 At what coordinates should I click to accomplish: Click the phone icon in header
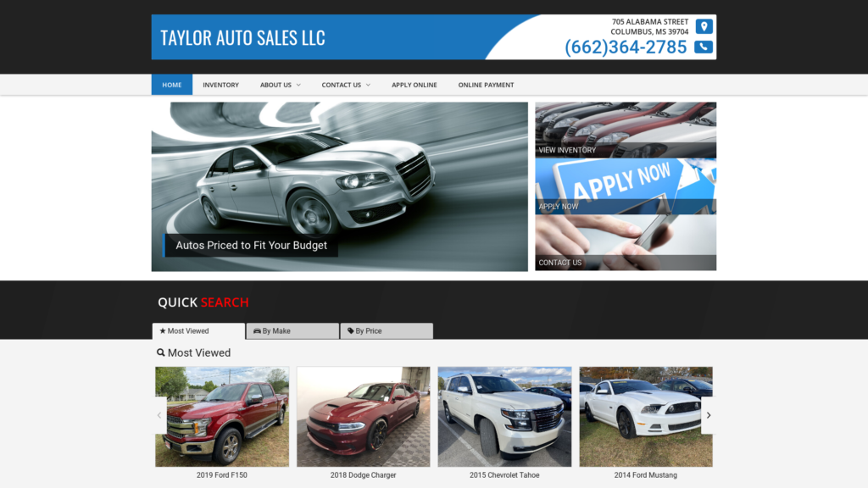tap(704, 47)
